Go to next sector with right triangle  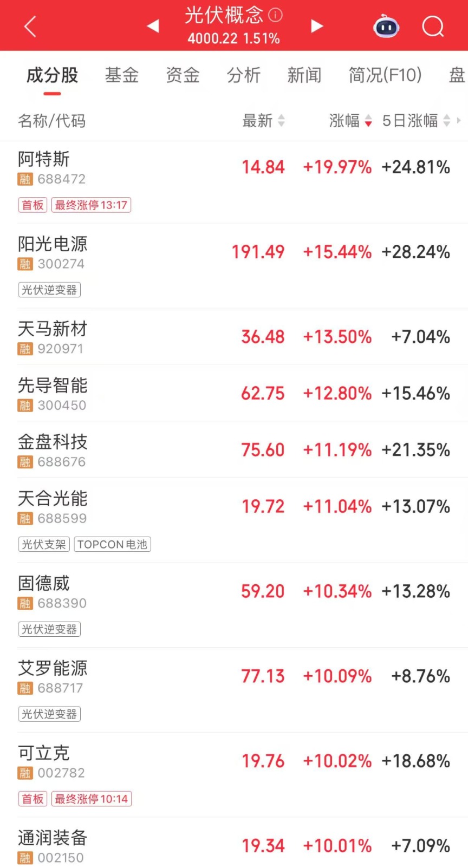317,25
